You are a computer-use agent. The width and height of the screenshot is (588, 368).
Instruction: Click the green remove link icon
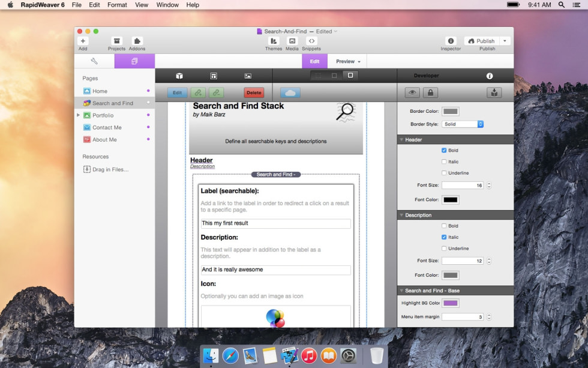pyautogui.click(x=217, y=92)
